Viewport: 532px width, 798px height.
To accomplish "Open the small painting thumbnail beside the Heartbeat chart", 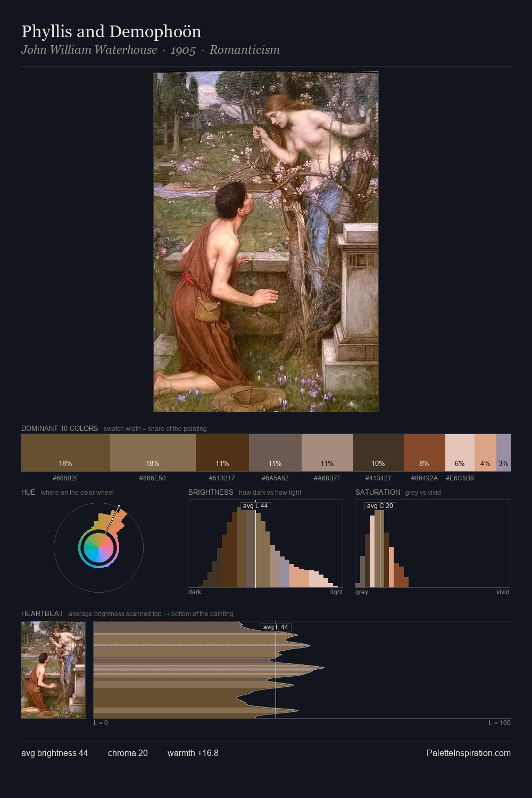I will pos(53,670).
